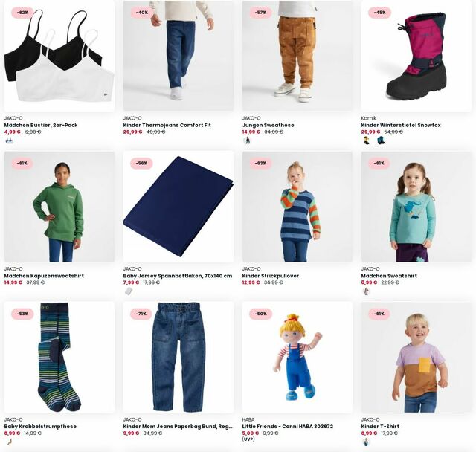Image resolution: width=476 pixels, height=452 pixels.
Task: Open Kinder Thermojeans Comfort Fit title link
Action: coord(167,125)
